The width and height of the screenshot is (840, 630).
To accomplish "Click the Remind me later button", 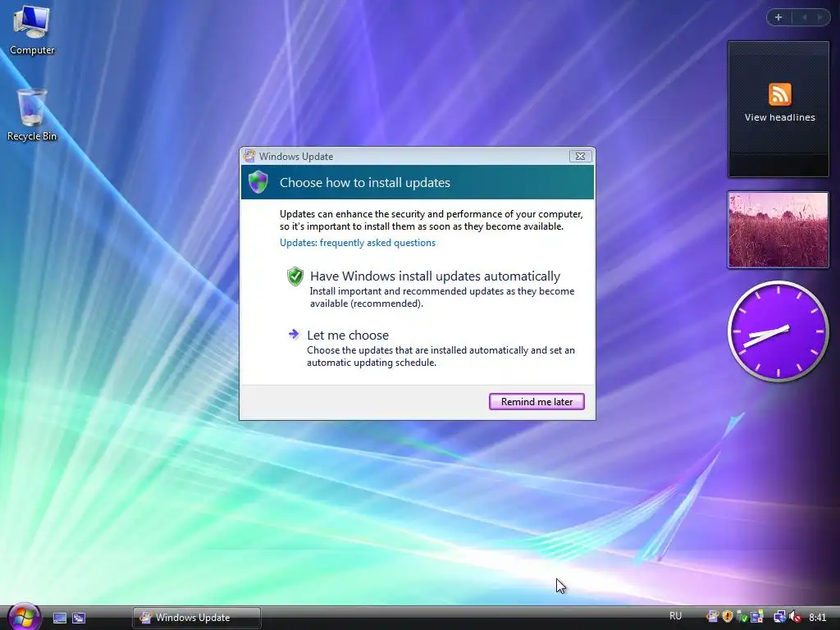I will pos(536,401).
